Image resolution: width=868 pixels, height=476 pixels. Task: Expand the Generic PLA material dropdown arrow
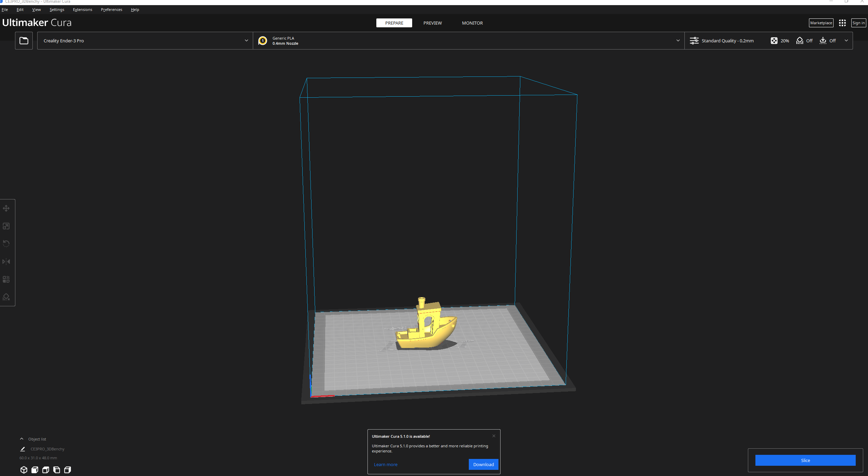coord(678,41)
